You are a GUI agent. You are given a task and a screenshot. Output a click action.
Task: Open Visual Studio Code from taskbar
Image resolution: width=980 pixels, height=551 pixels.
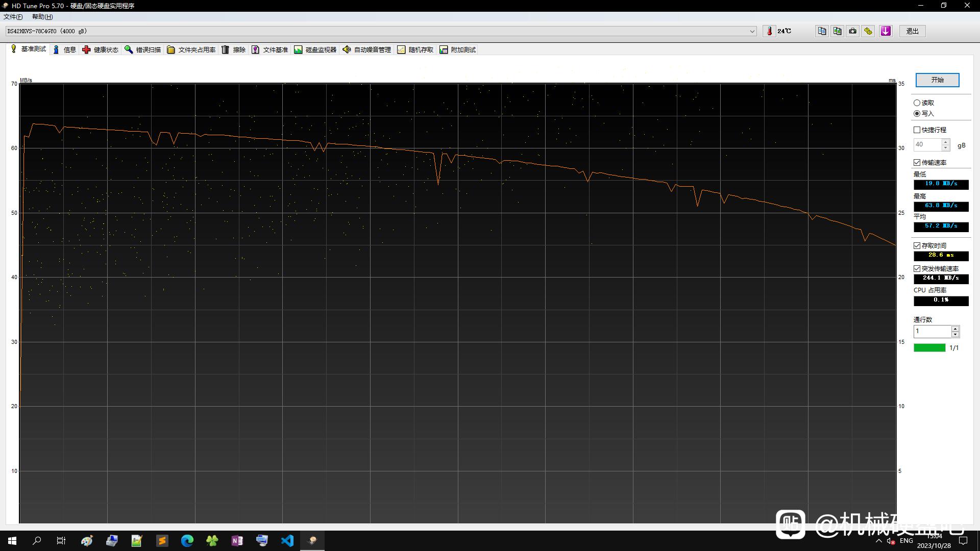coord(287,541)
